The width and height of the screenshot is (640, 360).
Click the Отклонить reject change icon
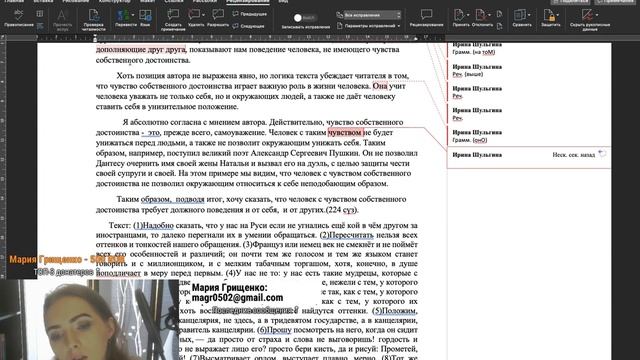click(480, 16)
